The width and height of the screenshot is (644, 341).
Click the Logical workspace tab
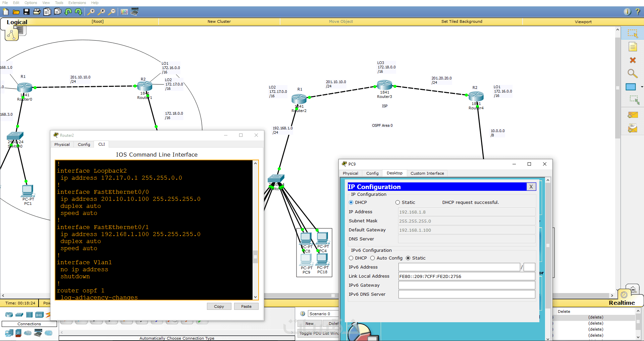(17, 22)
